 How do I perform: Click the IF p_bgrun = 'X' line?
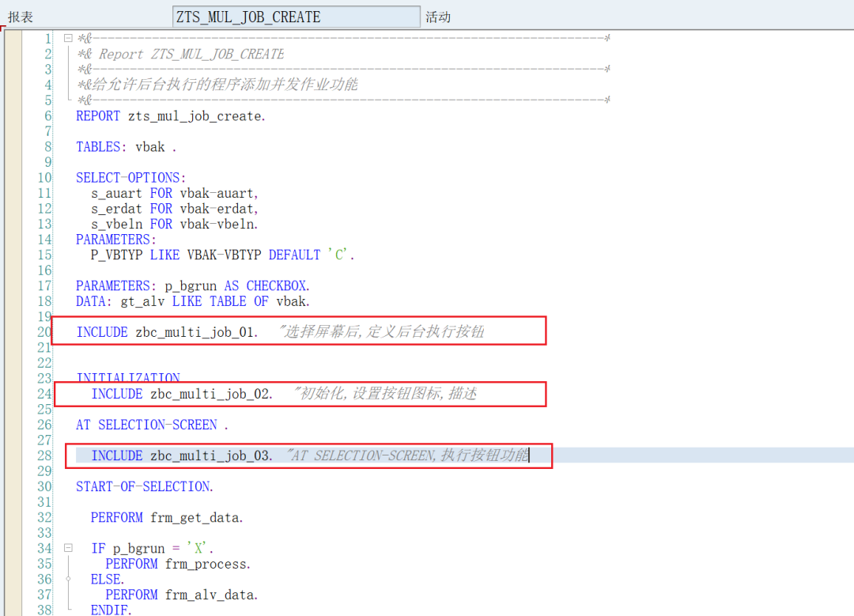click(152, 548)
